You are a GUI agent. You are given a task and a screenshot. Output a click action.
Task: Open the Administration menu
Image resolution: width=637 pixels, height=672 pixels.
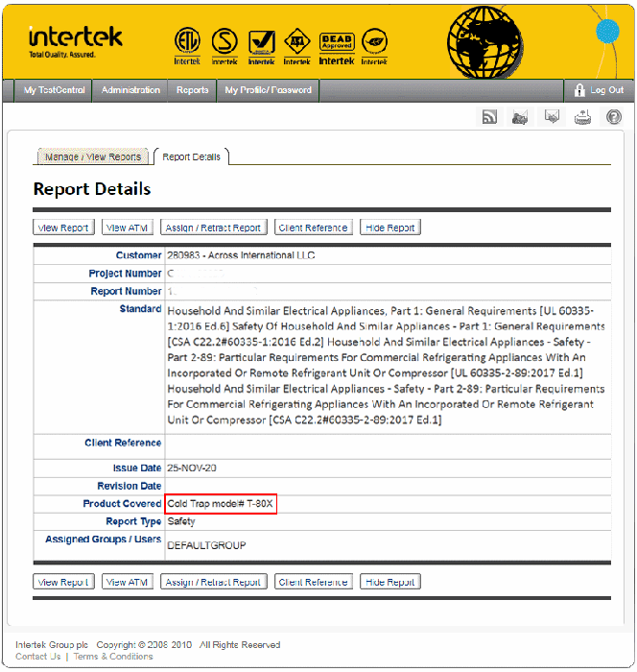(130, 90)
